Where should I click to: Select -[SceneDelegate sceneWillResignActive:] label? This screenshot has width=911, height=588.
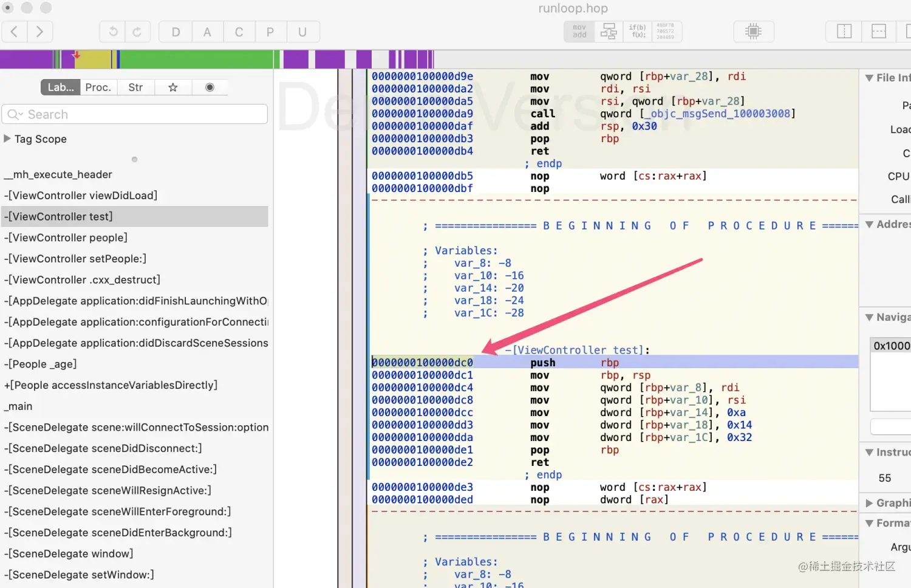134,490
